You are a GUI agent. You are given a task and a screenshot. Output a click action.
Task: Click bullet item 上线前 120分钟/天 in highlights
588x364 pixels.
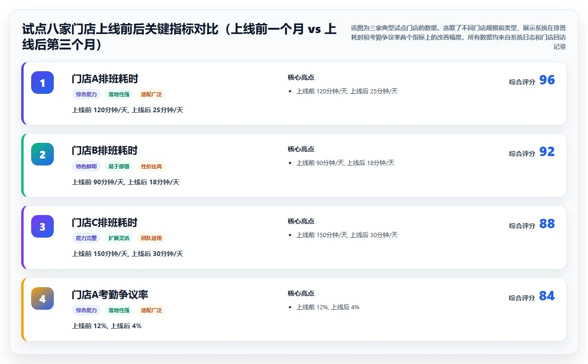pyautogui.click(x=347, y=91)
